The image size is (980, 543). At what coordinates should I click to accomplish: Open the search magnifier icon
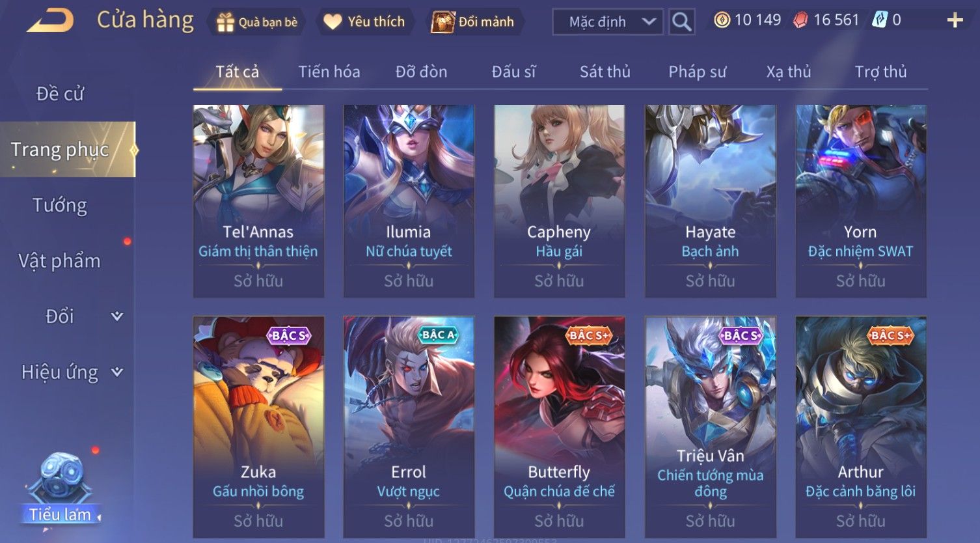(681, 21)
